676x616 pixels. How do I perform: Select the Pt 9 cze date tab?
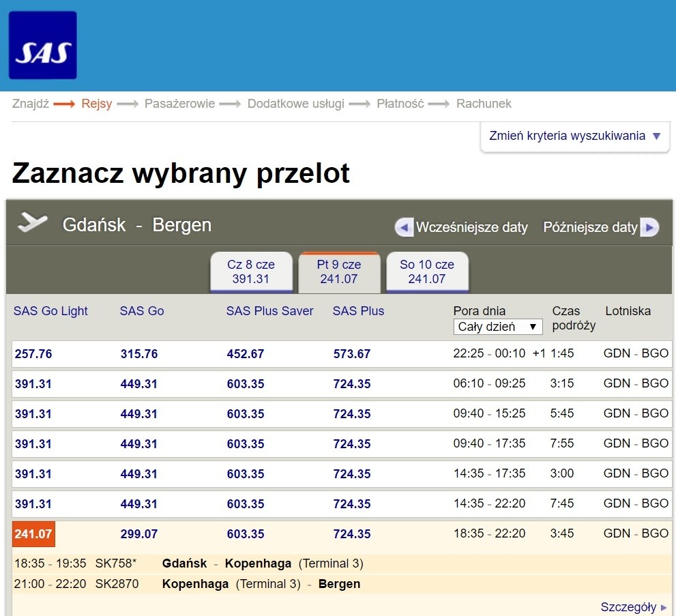tap(339, 272)
